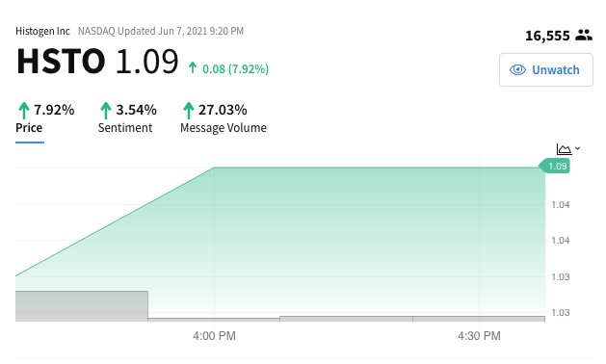Expand the chart type dropdown chevron
Screen dimensions: 606x364
pyautogui.click(x=578, y=148)
